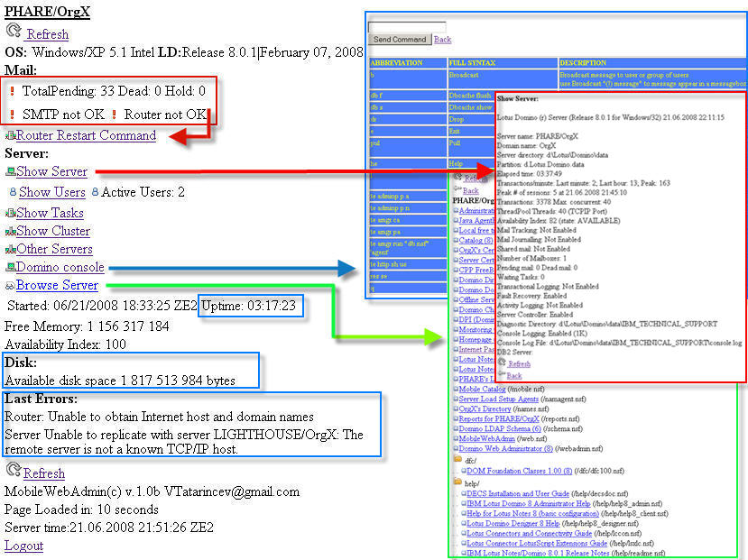Click the Refresh link above the MobileWebAdmin footer
Screen dimensions: 748x560
(x=44, y=473)
